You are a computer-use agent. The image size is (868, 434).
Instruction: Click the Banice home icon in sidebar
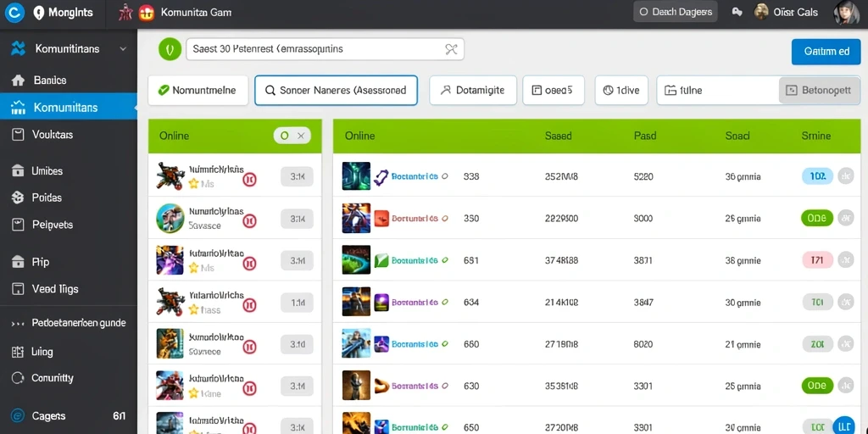pyautogui.click(x=18, y=81)
